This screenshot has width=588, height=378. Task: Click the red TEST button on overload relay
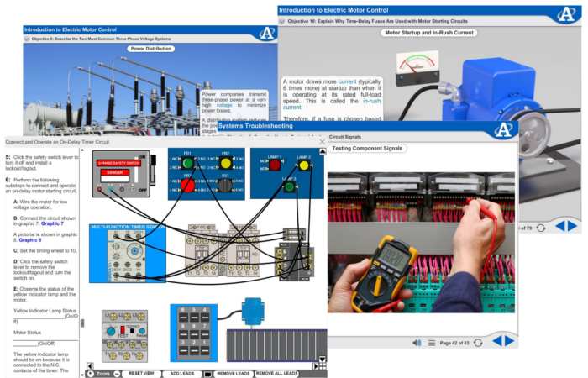coord(123,330)
